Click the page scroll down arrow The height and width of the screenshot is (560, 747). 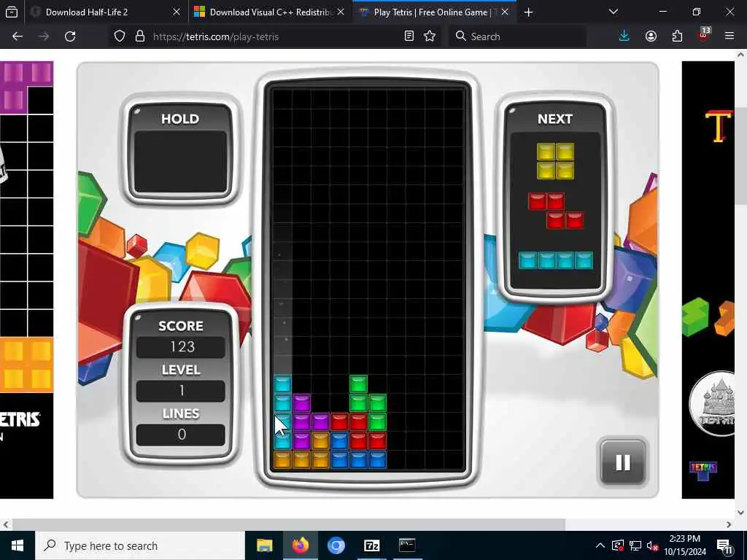click(741, 513)
